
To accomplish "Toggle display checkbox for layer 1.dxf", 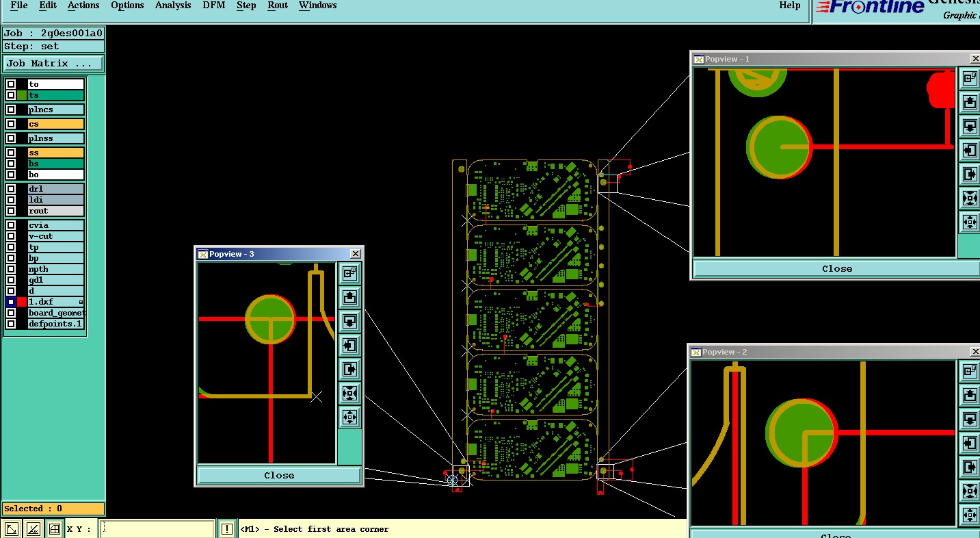I will pyautogui.click(x=11, y=302).
